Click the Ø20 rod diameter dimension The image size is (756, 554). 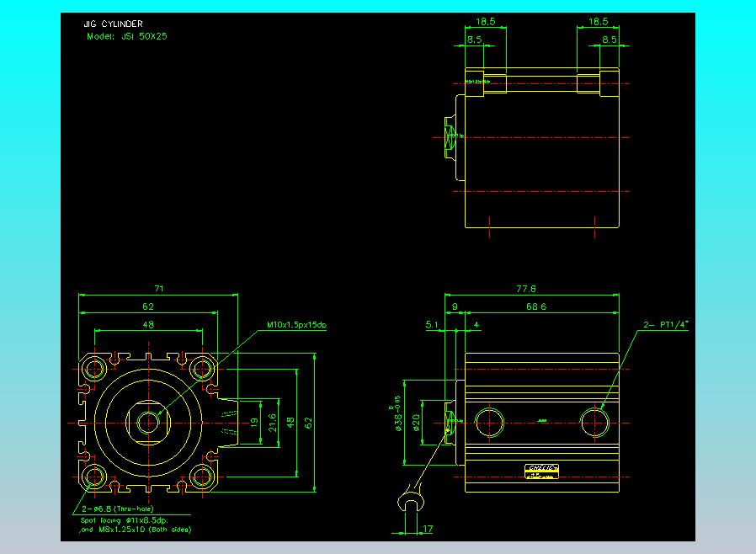coord(416,423)
